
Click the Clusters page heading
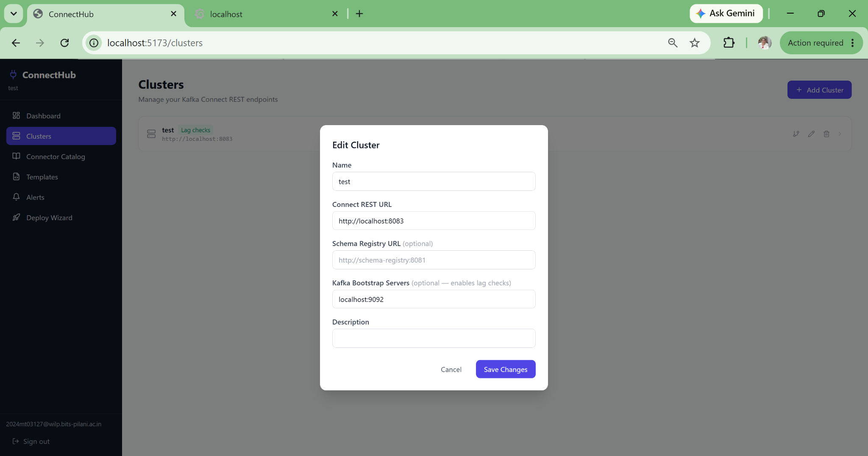tap(161, 84)
